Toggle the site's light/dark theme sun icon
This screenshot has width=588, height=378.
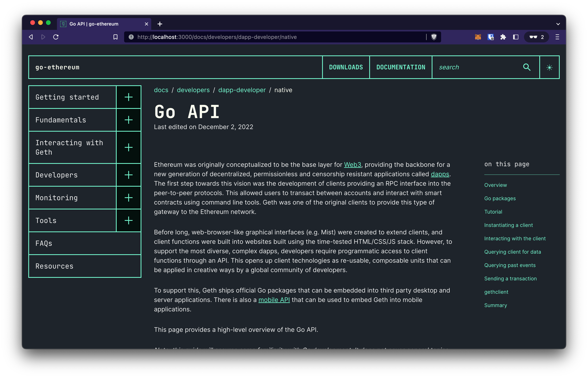pyautogui.click(x=550, y=67)
